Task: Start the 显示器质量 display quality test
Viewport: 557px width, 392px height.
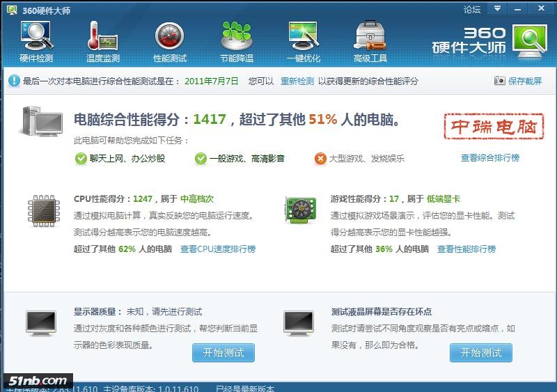Action: pos(223,352)
